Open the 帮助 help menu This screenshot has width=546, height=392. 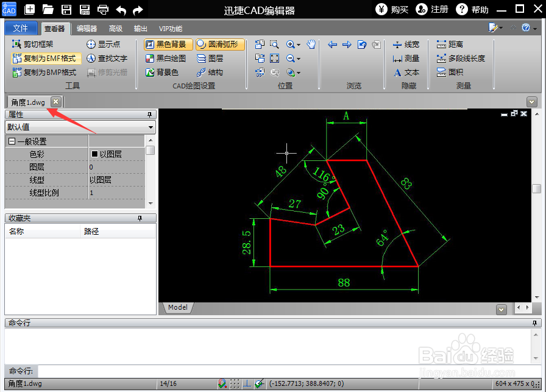point(472,9)
